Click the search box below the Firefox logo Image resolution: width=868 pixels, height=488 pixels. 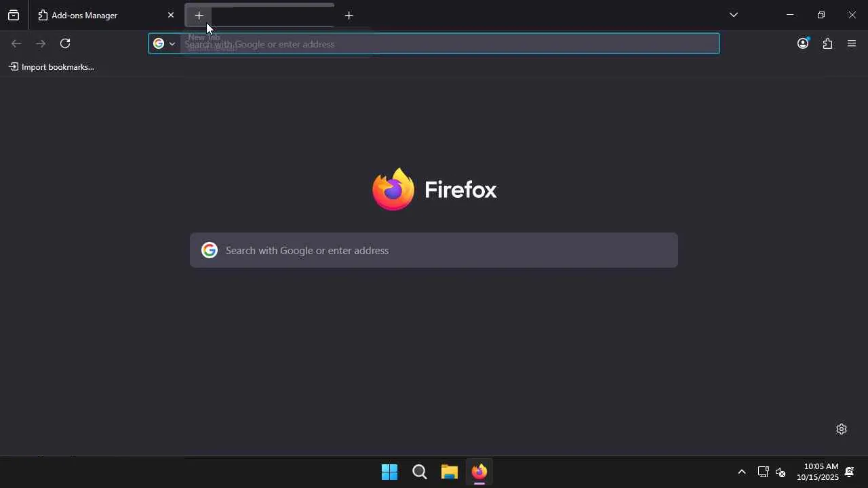pyautogui.click(x=434, y=251)
